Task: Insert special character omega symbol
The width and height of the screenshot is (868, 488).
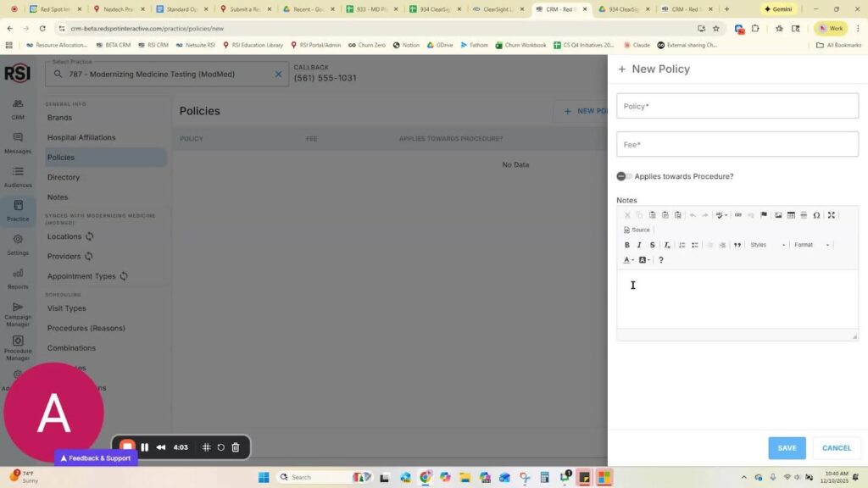Action: point(816,215)
